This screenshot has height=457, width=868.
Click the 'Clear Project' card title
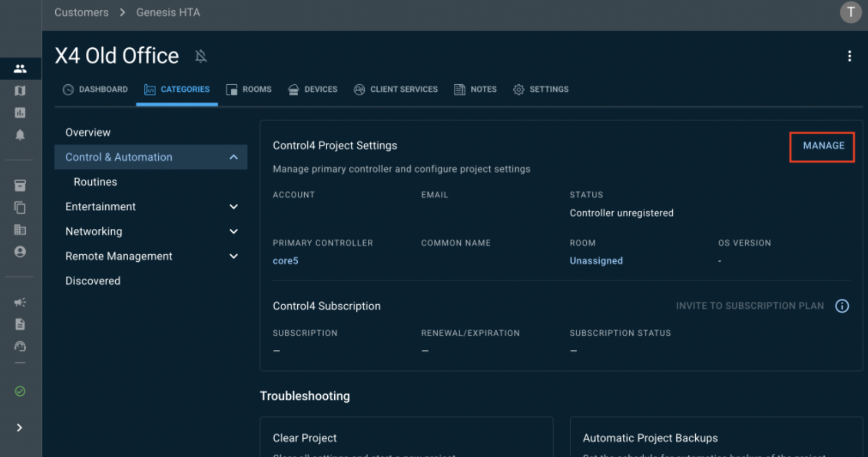tap(305, 438)
